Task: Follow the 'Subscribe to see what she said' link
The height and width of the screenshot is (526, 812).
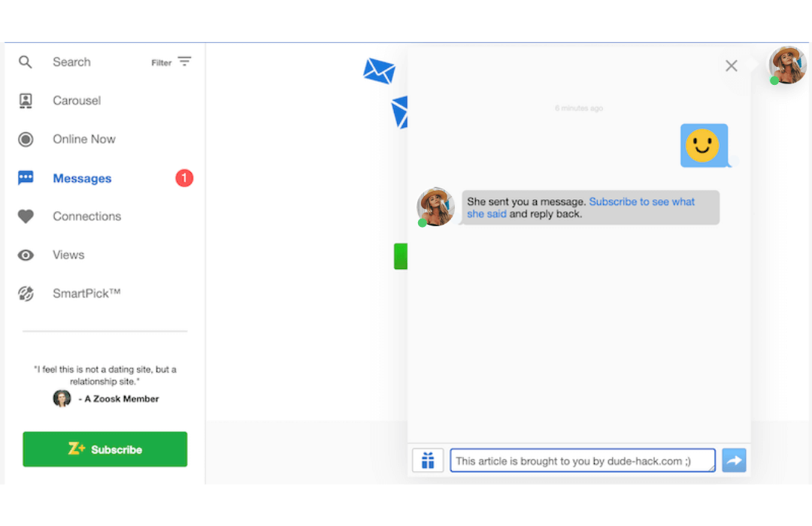Action: [641, 202]
